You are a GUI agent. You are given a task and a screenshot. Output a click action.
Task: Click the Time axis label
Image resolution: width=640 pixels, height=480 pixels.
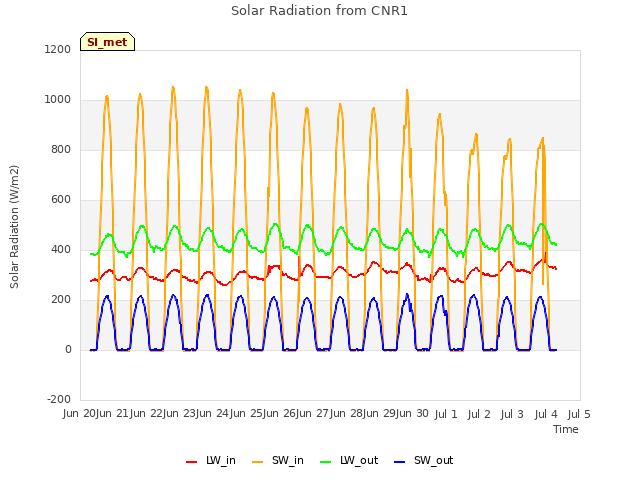pyautogui.click(x=566, y=429)
